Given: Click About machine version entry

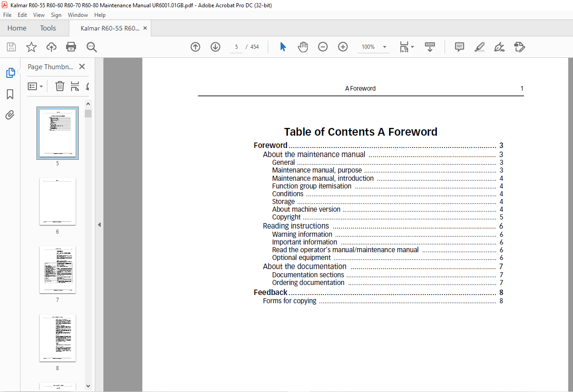Looking at the screenshot, I should click(x=387, y=209).
